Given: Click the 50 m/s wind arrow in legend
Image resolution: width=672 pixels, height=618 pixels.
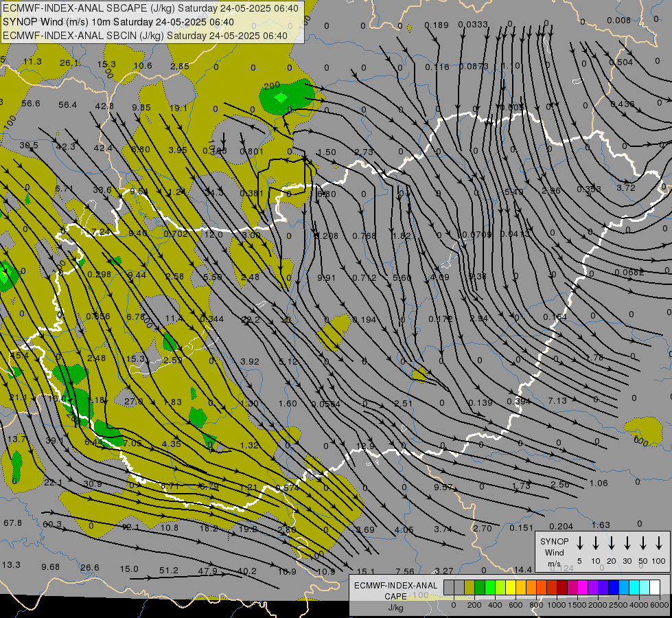Looking at the screenshot, I should (643, 543).
